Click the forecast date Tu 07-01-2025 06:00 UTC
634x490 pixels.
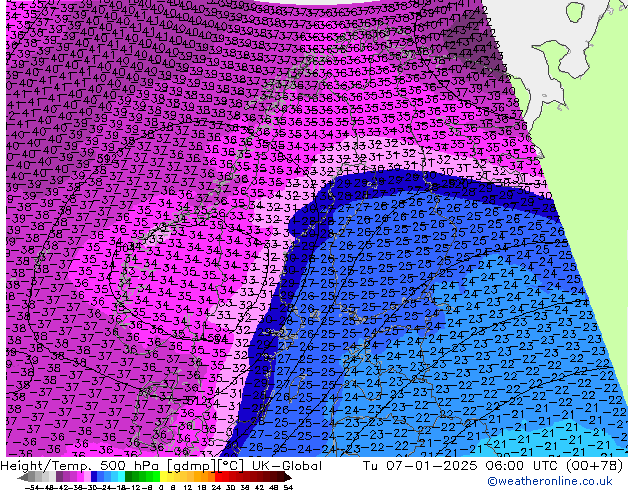coord(462,466)
